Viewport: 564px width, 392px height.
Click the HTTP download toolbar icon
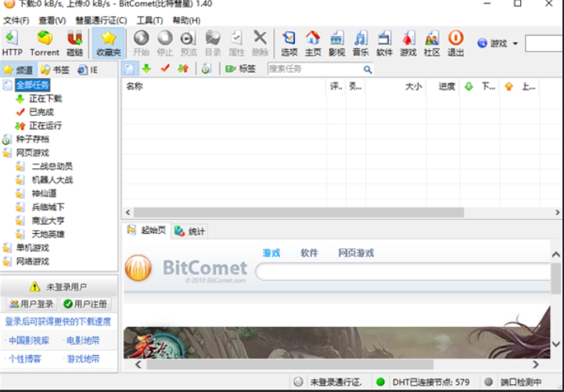click(13, 43)
